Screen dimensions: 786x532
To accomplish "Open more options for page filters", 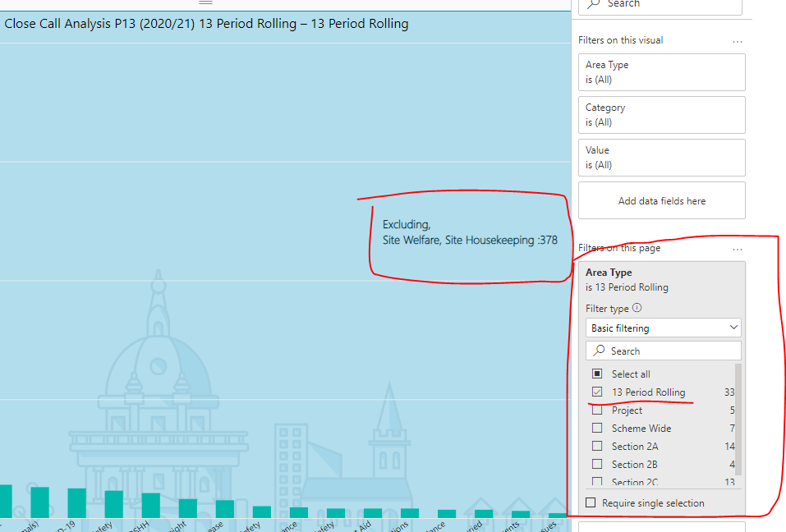I will point(737,249).
